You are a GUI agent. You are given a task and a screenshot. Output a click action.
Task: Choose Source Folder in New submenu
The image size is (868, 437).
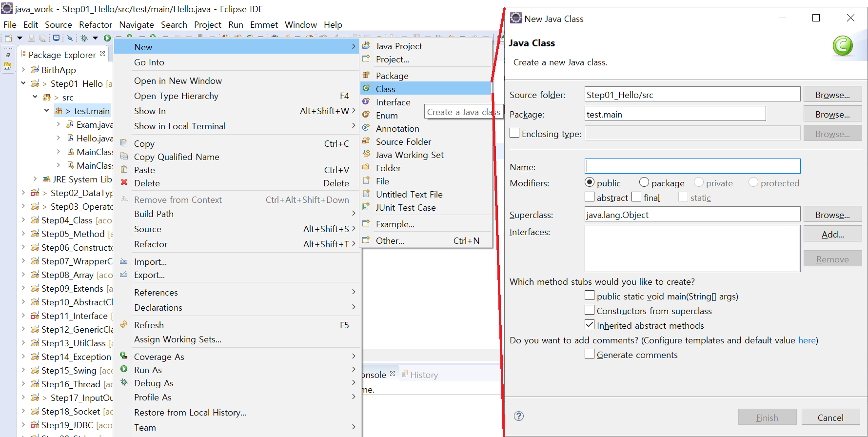(x=426, y=141)
